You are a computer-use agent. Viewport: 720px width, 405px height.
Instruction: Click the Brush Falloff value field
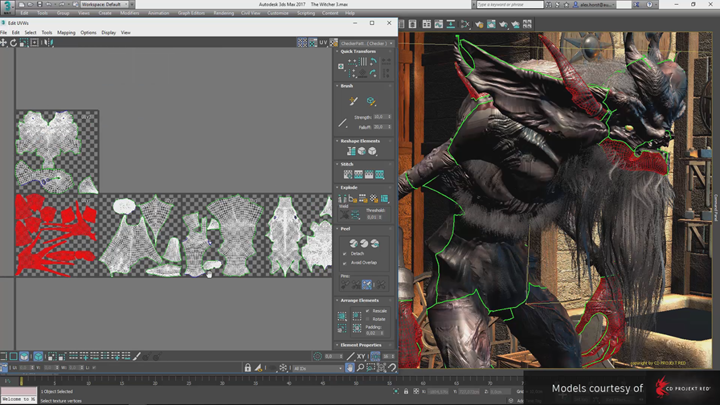[382, 127]
